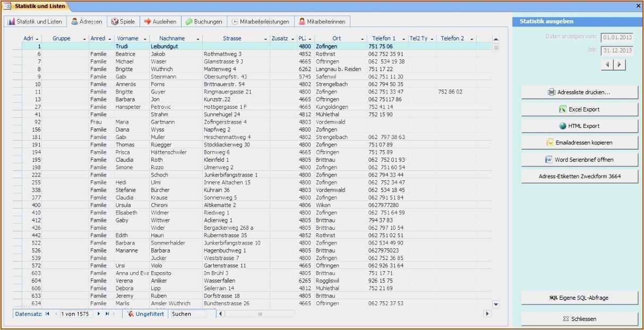Click the forward date arrow below bis field

pos(619,64)
